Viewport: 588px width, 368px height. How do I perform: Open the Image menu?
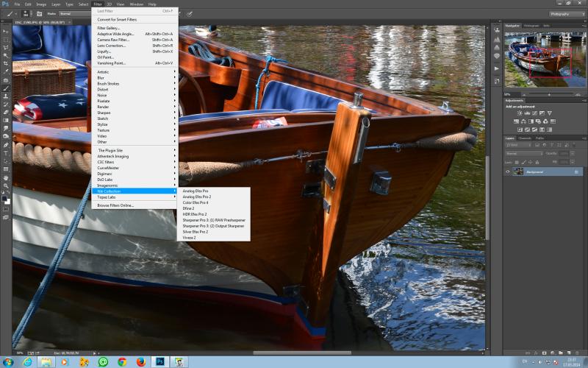tap(41, 4)
